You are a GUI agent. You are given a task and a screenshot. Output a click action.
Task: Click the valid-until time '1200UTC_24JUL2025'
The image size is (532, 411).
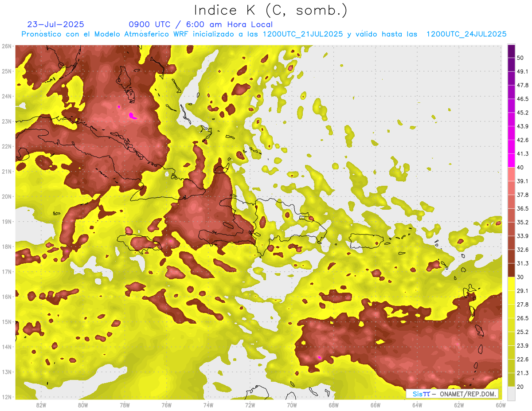click(466, 34)
